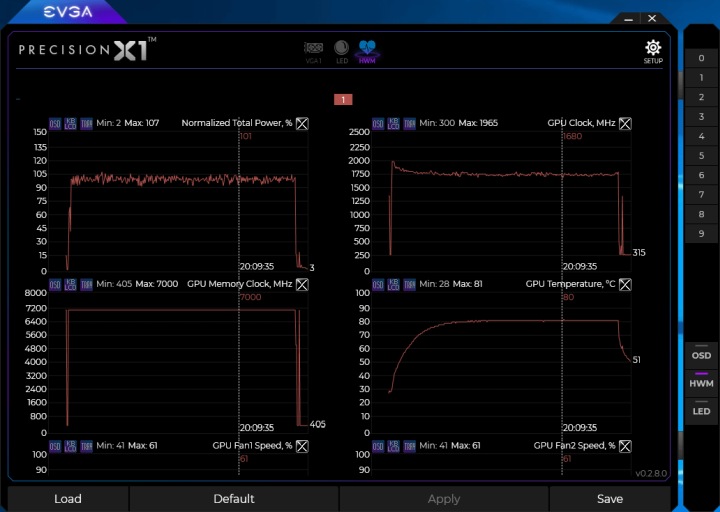Toggle TRAY for Normalized Total Power
This screenshot has height=512, width=720.
point(86,124)
